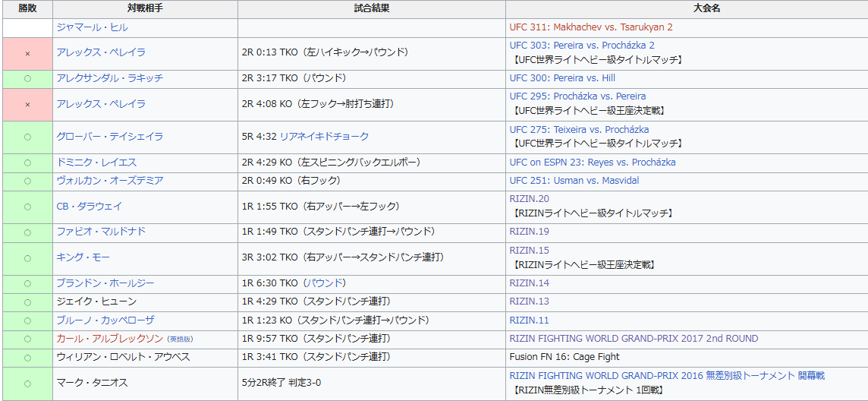Open the RIZIN.19 event link
The height and width of the screenshot is (401, 868).
coord(529,232)
